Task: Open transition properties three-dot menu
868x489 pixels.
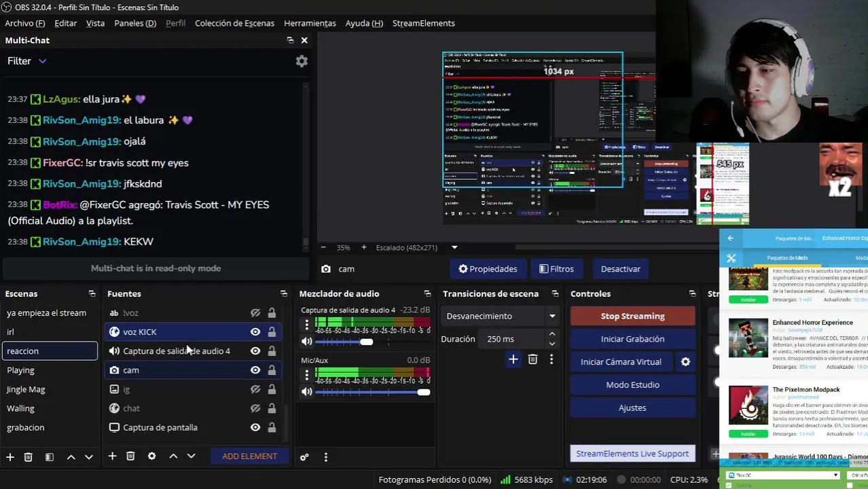Action: [551, 359]
